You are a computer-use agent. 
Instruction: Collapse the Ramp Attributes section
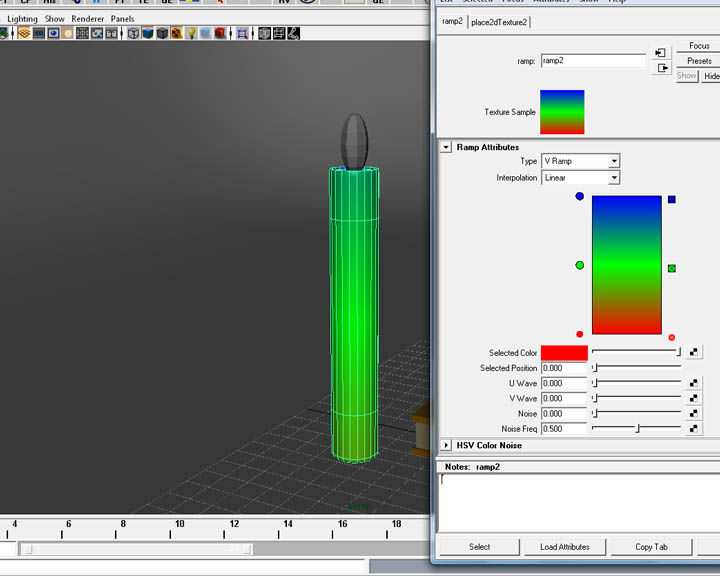click(446, 147)
